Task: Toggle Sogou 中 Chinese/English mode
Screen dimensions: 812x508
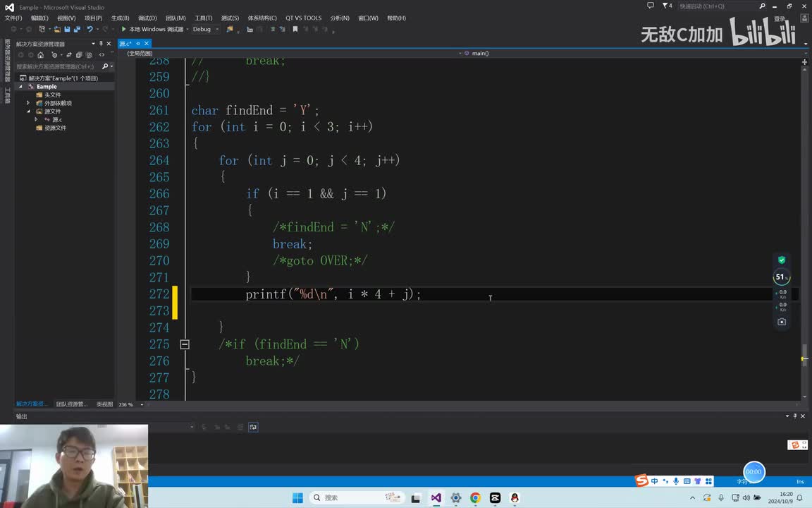Action: 655,481
